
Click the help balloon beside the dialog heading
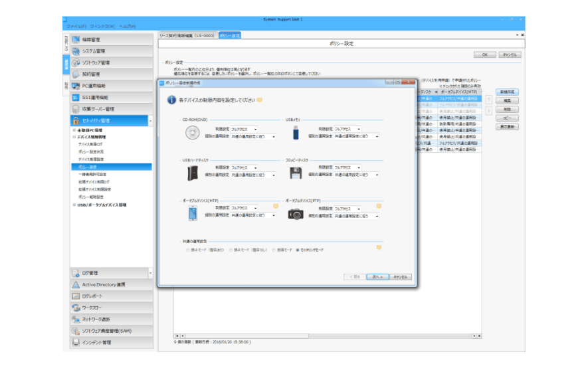click(260, 100)
